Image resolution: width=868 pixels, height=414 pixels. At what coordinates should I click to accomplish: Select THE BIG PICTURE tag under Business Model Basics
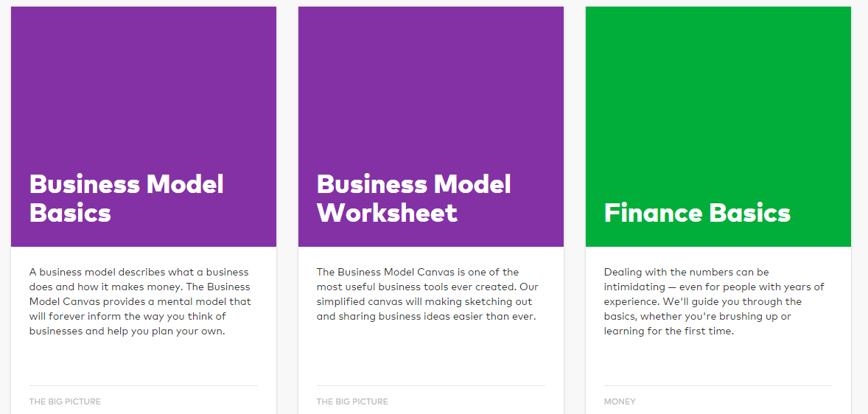65,401
